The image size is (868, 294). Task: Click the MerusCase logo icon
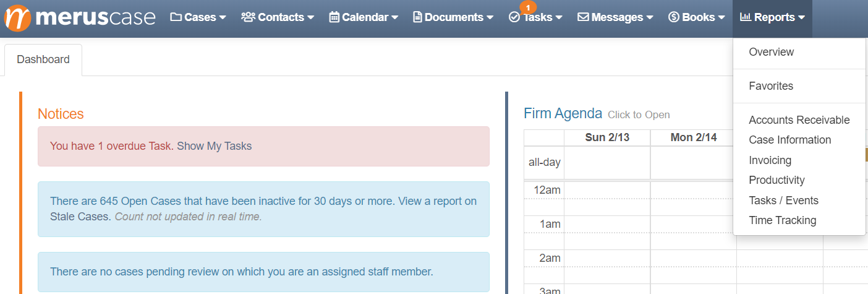coord(17,17)
